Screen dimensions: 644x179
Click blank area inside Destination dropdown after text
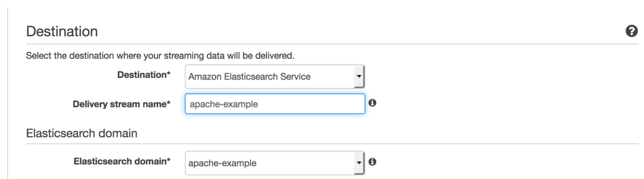coord(332,77)
